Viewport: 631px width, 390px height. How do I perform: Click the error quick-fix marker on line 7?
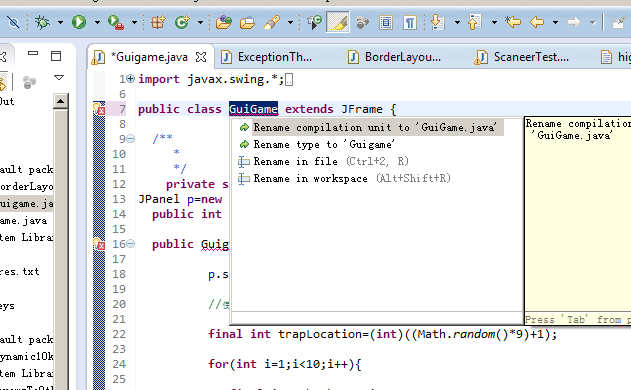click(x=99, y=109)
